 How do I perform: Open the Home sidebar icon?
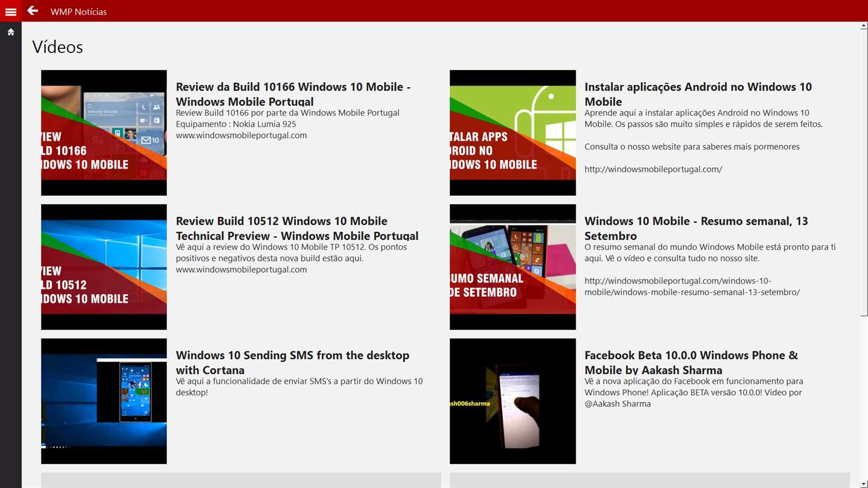click(x=11, y=32)
